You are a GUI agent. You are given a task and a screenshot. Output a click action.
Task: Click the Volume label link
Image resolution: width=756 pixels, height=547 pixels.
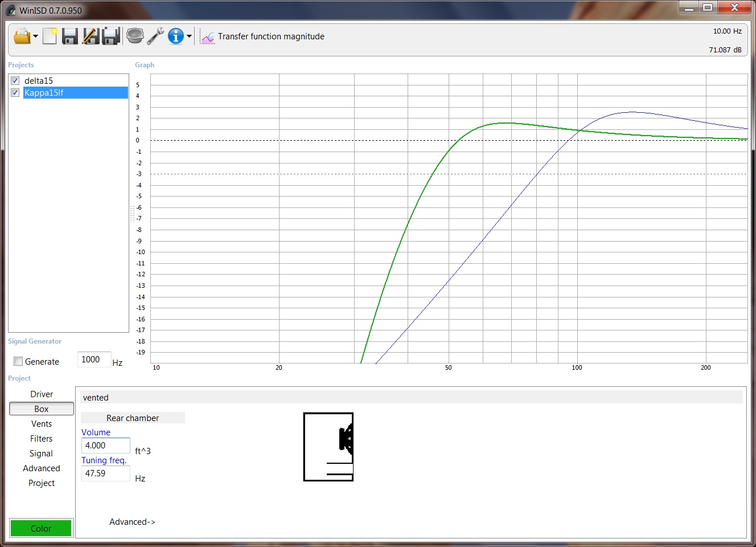click(96, 432)
